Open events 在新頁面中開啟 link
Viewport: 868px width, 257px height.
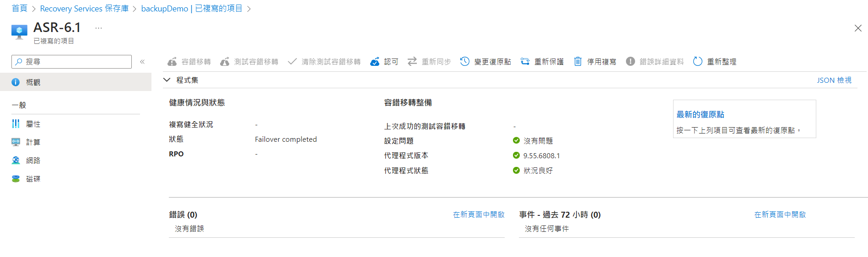(780, 214)
